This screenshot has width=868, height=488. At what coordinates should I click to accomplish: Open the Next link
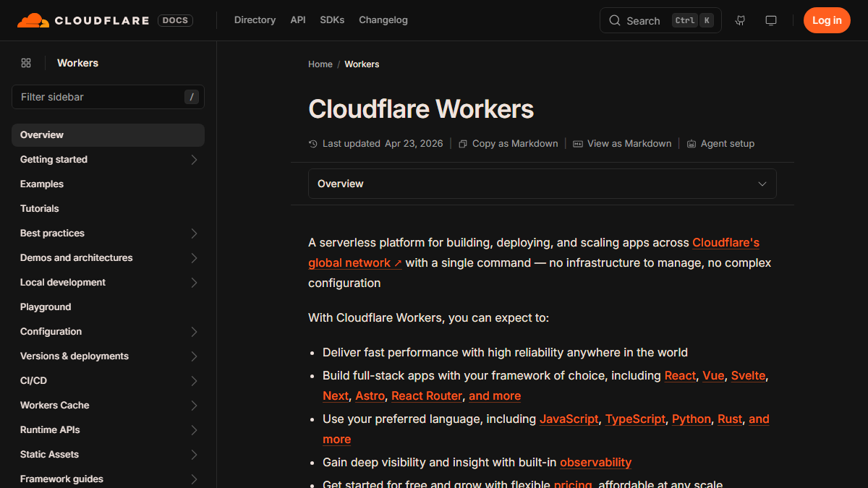[x=336, y=396]
